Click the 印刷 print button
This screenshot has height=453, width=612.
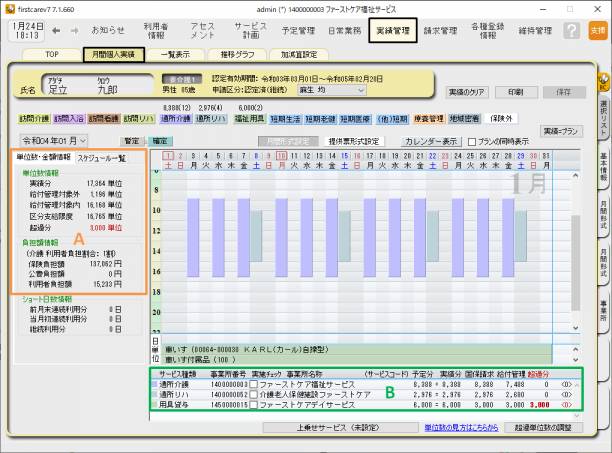coord(515,91)
